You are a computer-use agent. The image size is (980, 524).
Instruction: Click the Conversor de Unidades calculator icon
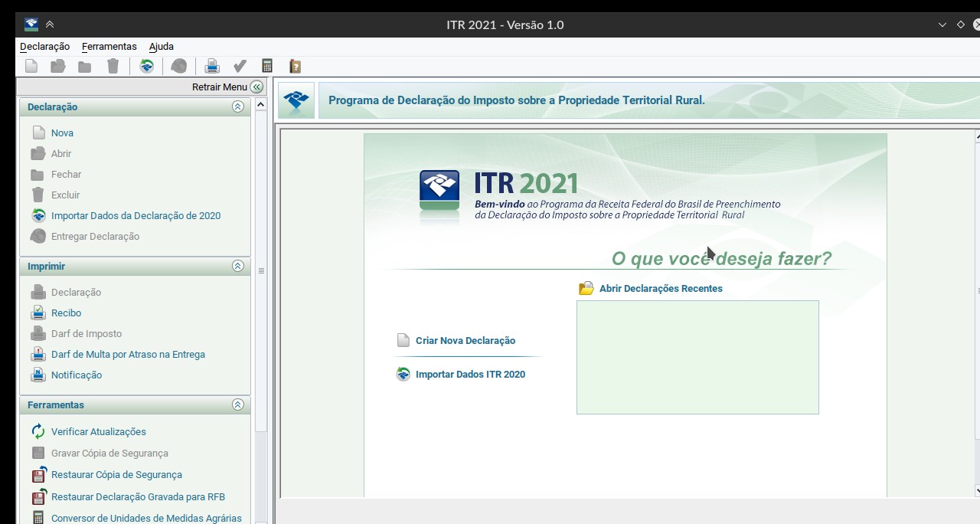(x=38, y=518)
